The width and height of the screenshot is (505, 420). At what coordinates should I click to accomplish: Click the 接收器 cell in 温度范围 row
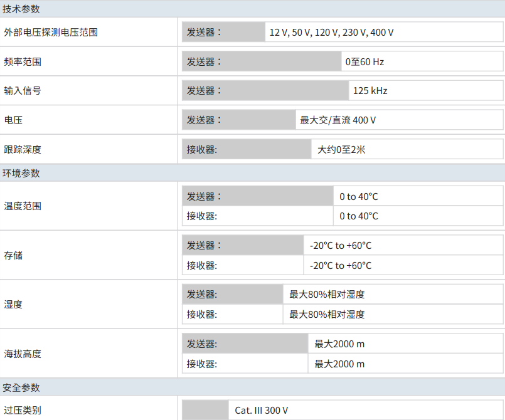pyautogui.click(x=201, y=216)
